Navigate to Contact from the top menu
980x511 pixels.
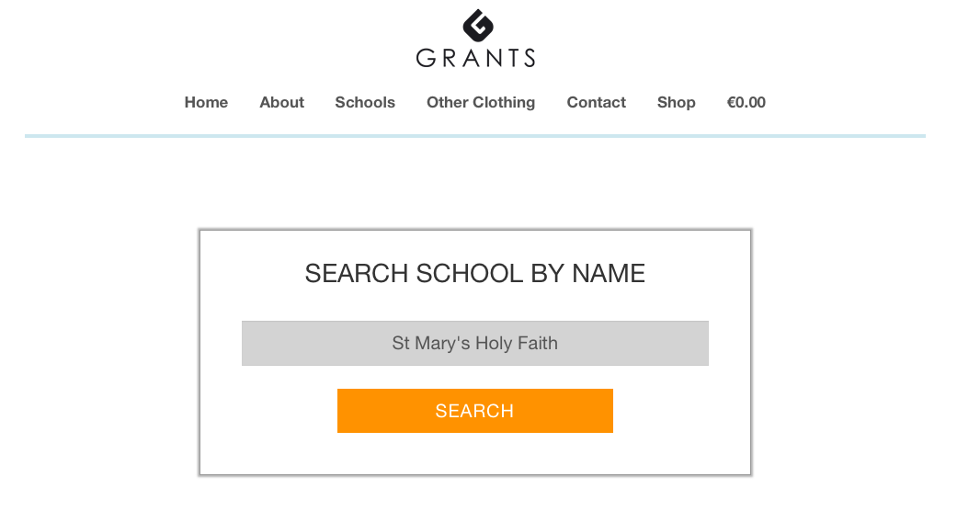597,102
